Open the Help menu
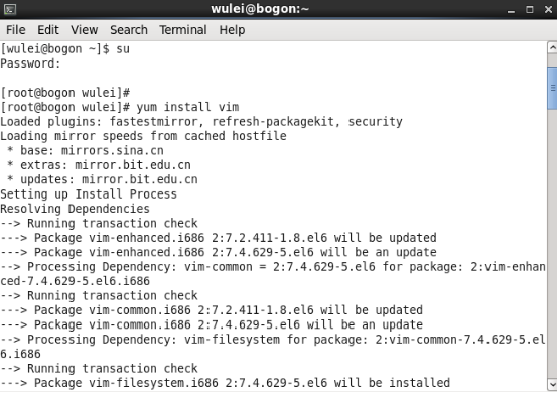The width and height of the screenshot is (560, 399). pyautogui.click(x=232, y=30)
